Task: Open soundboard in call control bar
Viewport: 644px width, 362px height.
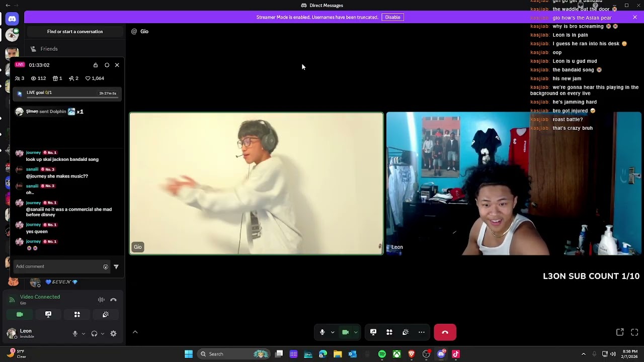Action: click(406, 332)
